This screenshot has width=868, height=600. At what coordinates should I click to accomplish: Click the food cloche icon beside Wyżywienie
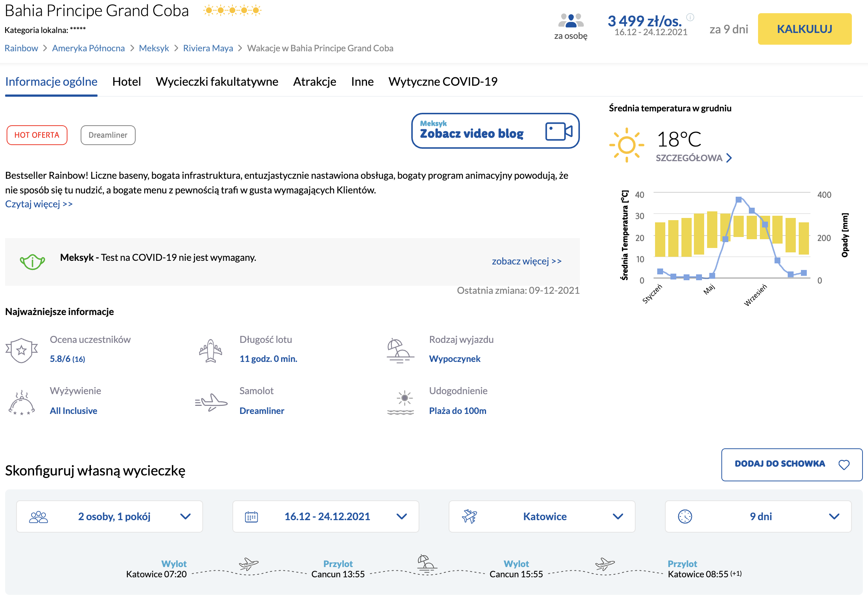click(21, 403)
